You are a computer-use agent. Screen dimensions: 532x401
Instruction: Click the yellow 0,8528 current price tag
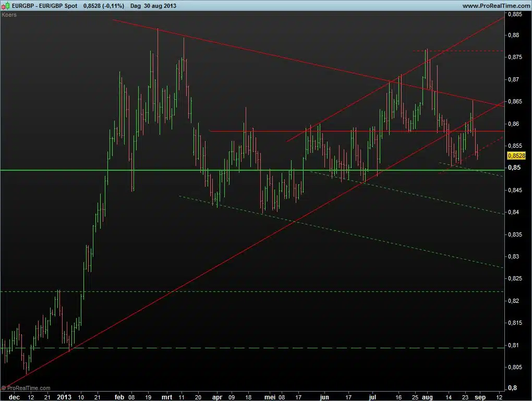click(x=516, y=156)
